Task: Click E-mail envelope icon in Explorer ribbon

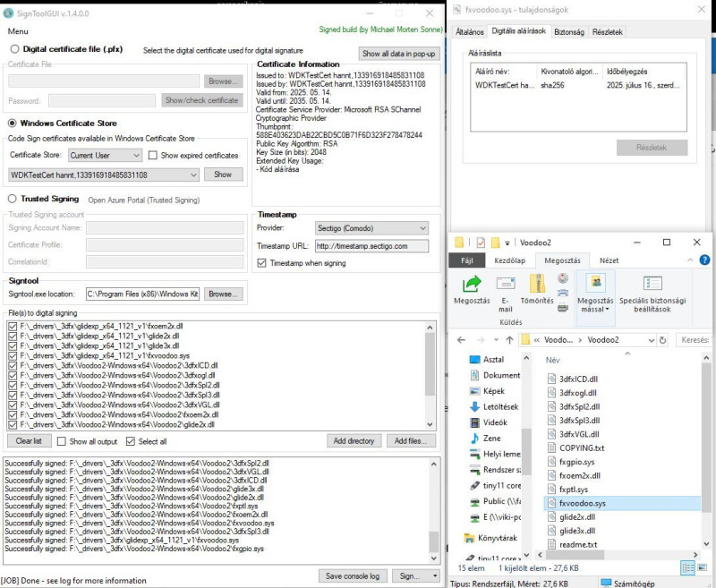Action: 506,284
